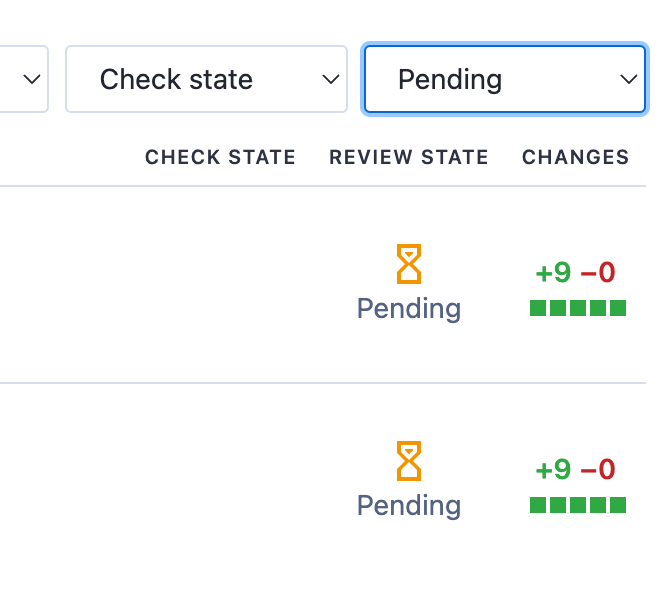Click the red −0 deletions in second row
The width and height of the screenshot is (668, 592).
pos(598,470)
